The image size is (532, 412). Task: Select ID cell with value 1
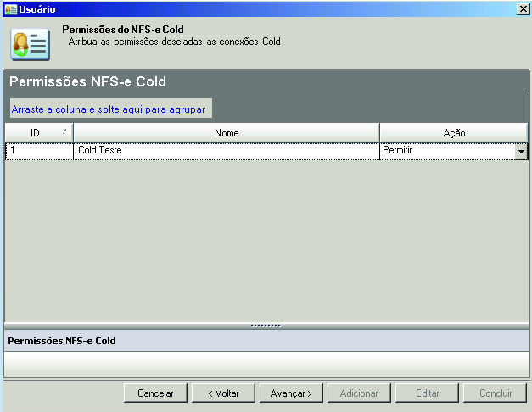coord(39,151)
